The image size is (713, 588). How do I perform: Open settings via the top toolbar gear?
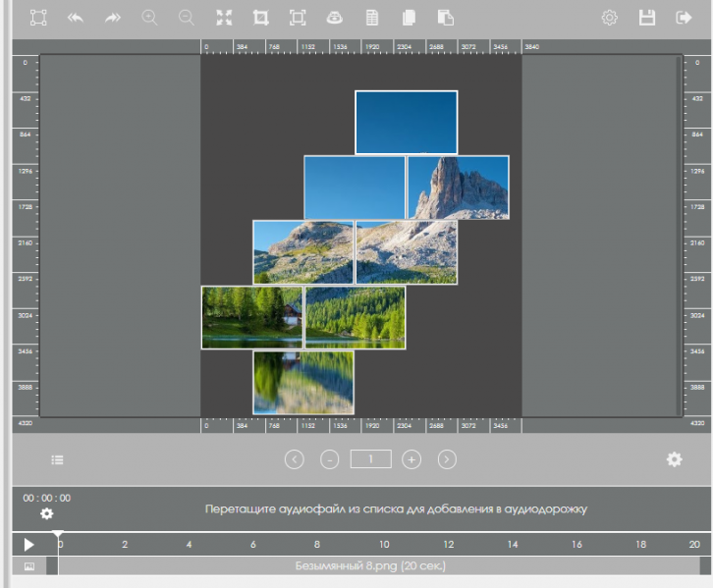click(610, 18)
